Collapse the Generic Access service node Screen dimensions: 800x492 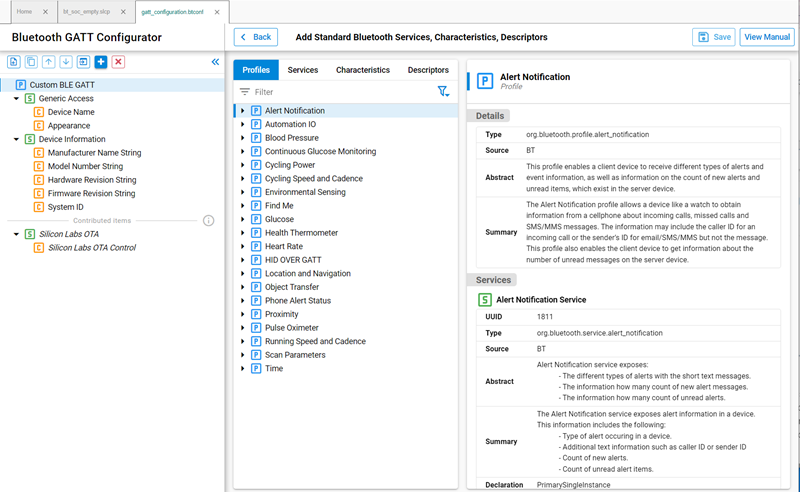coord(17,99)
